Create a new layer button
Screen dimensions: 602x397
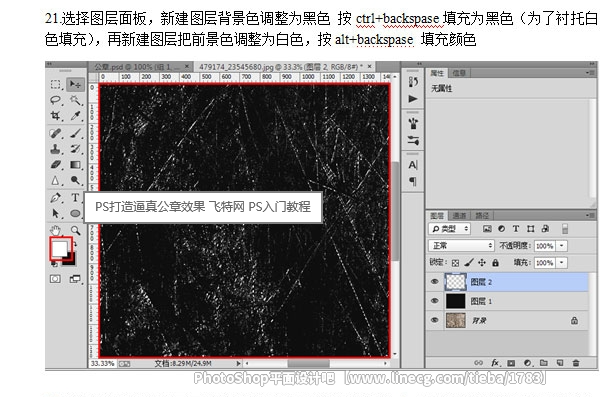coord(560,363)
